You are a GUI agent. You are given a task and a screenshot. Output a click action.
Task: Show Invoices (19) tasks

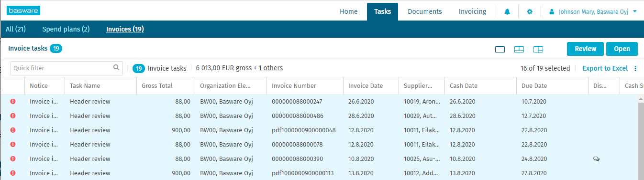[x=125, y=29]
